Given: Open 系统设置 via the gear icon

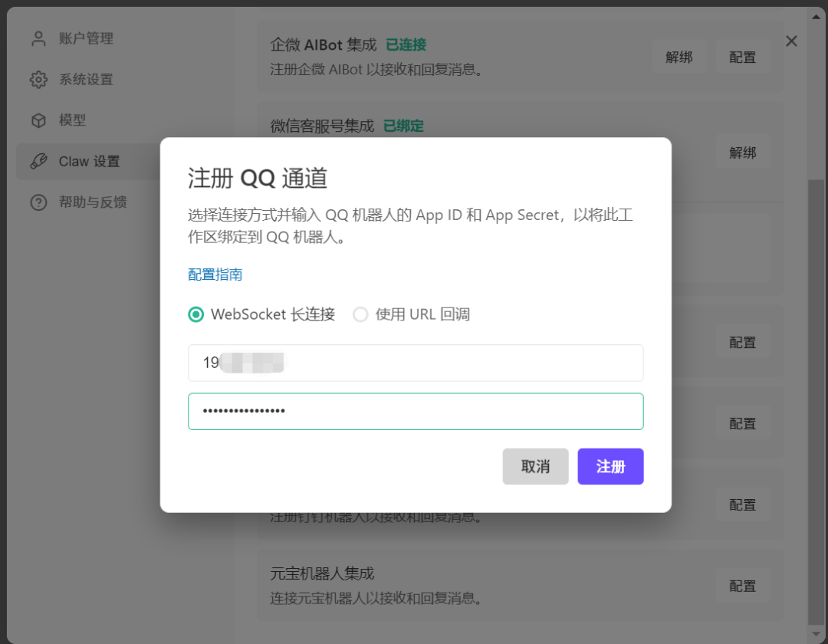Looking at the screenshot, I should click(38, 79).
